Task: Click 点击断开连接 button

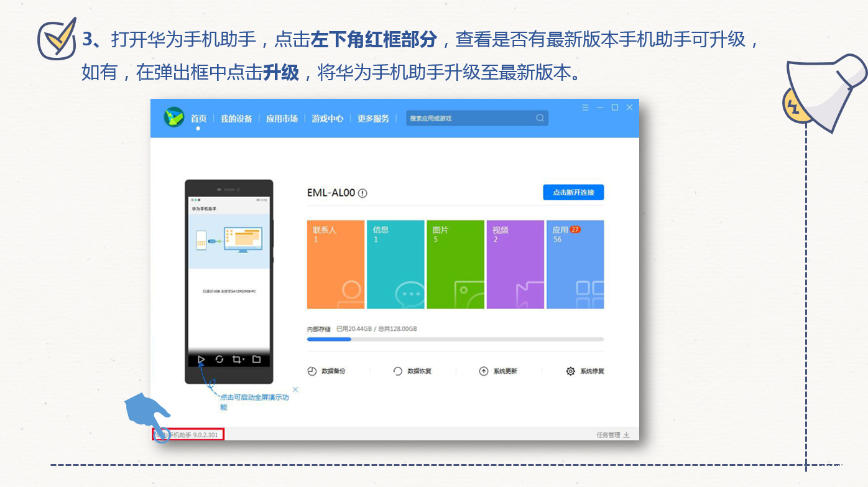Action: (x=573, y=192)
